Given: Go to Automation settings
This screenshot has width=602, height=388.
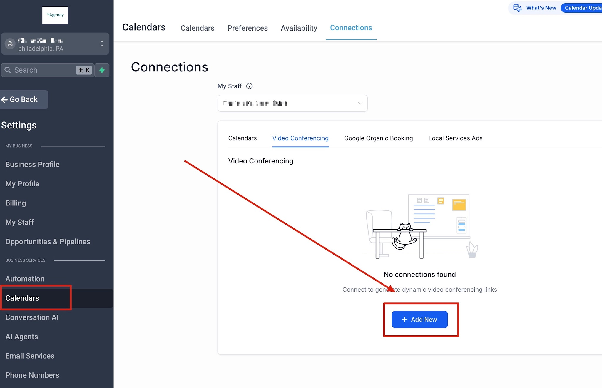Looking at the screenshot, I should [x=25, y=279].
